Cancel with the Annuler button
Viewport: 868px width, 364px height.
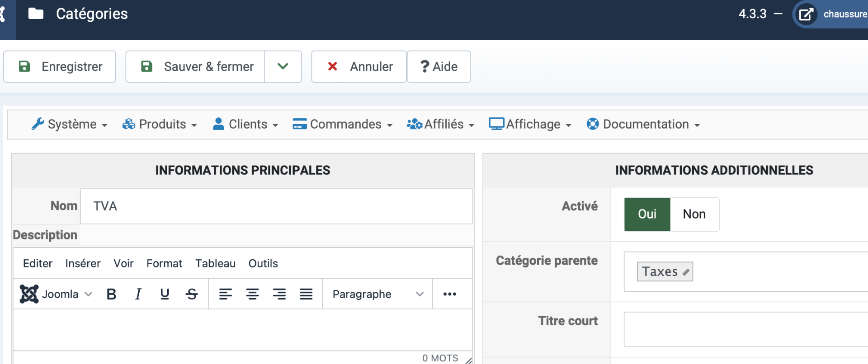pyautogui.click(x=359, y=66)
